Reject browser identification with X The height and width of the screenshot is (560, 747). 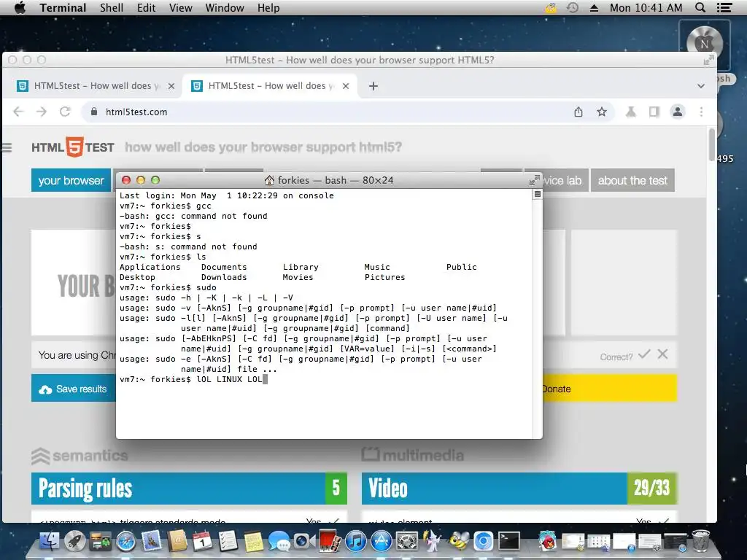(x=662, y=354)
